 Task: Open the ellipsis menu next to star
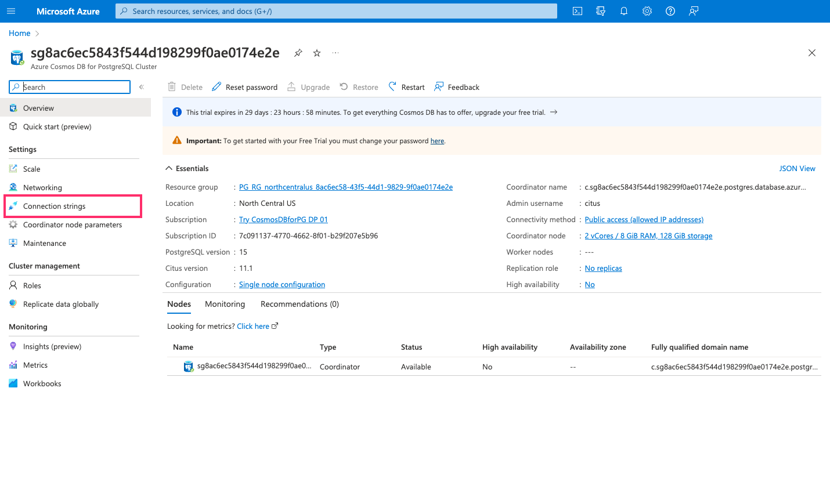pos(335,53)
